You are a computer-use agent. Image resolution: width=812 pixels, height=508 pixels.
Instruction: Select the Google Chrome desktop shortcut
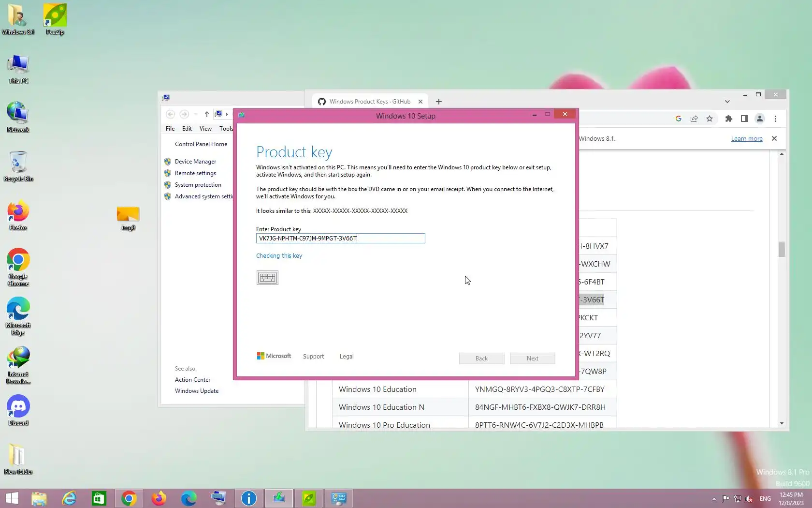(18, 268)
